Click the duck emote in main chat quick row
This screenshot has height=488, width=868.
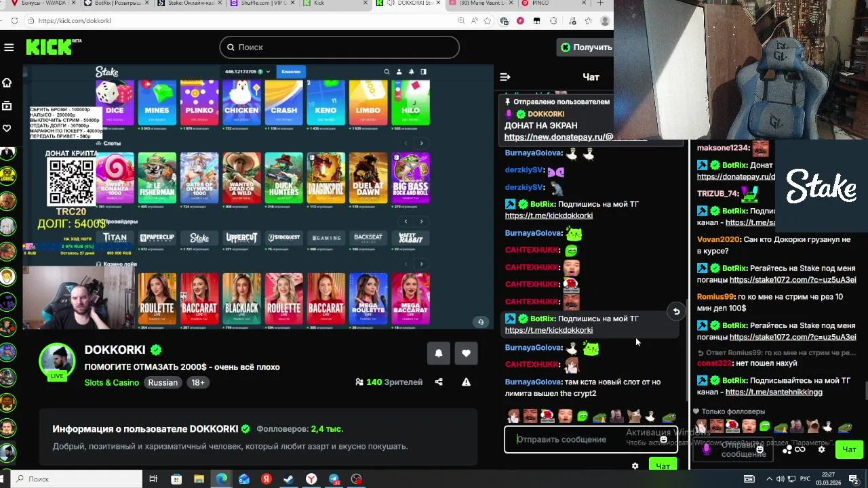point(650,415)
